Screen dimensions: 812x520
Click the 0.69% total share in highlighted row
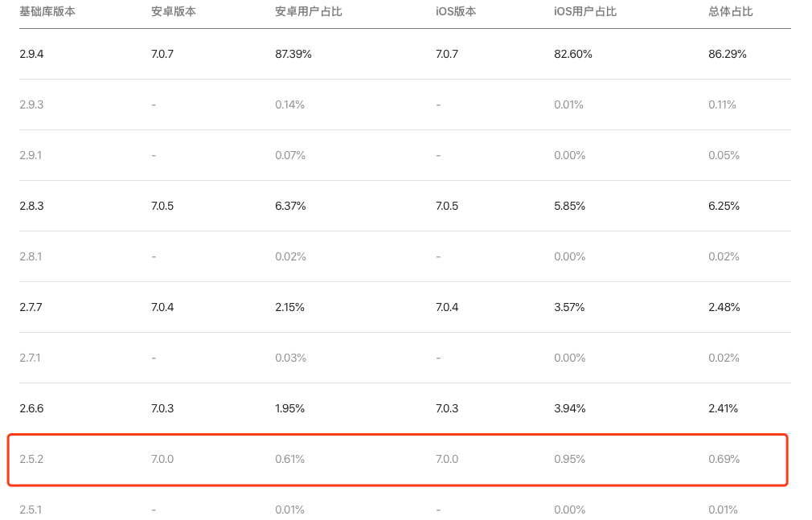tap(724, 459)
